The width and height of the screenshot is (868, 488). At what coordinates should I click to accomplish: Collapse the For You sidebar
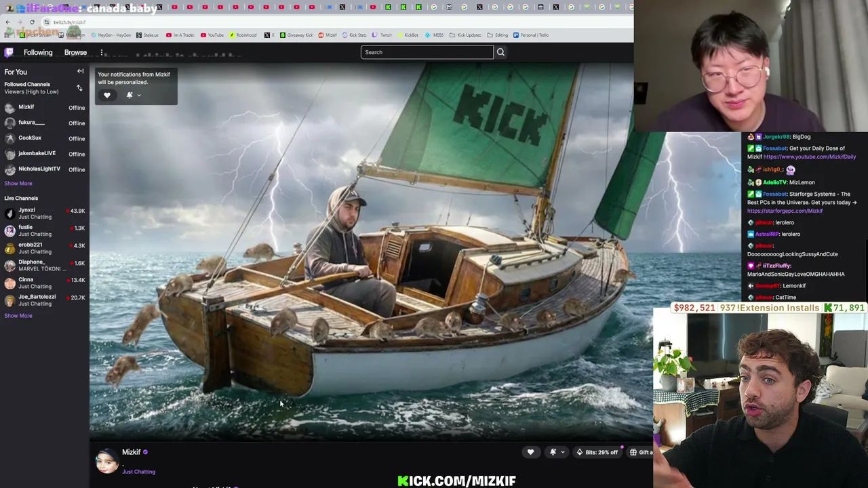(x=80, y=71)
